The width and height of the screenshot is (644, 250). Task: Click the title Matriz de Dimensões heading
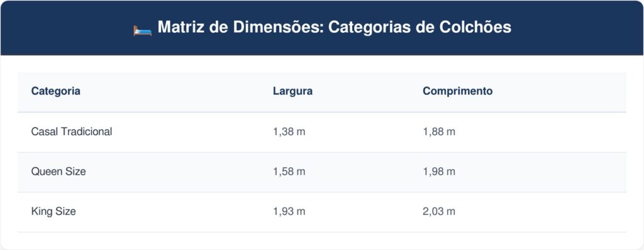[335, 28]
